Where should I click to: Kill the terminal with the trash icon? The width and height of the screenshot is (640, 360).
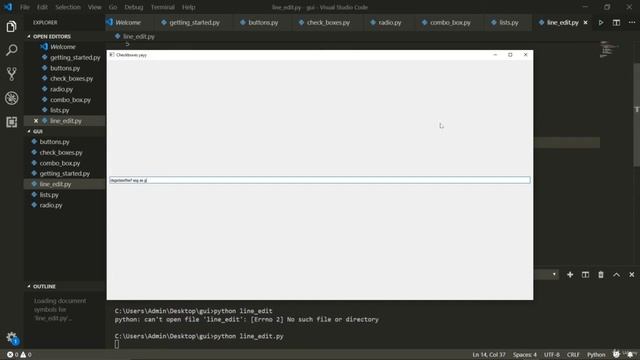click(x=601, y=275)
